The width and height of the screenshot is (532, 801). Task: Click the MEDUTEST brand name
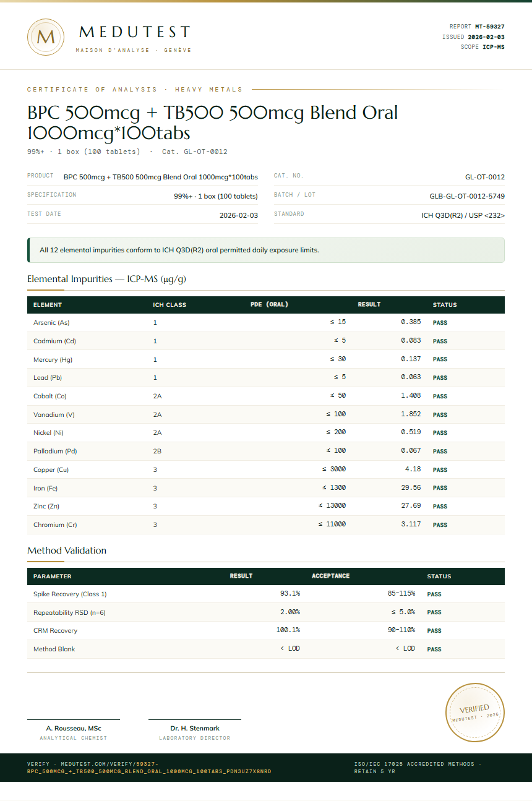[x=134, y=32]
